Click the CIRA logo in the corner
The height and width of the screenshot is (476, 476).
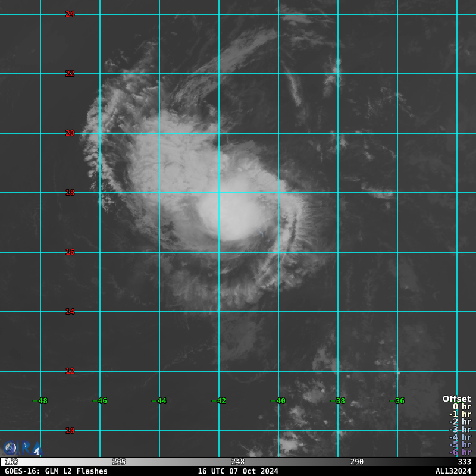coord(21,449)
